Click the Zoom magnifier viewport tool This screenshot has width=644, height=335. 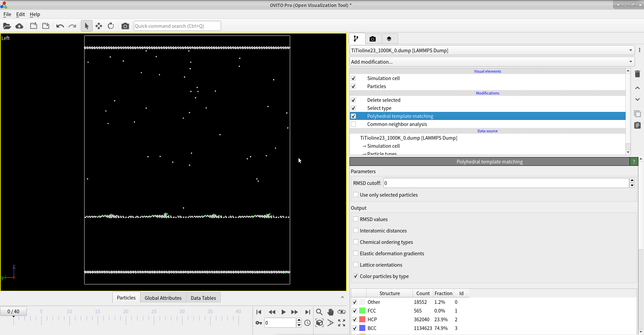point(319,312)
